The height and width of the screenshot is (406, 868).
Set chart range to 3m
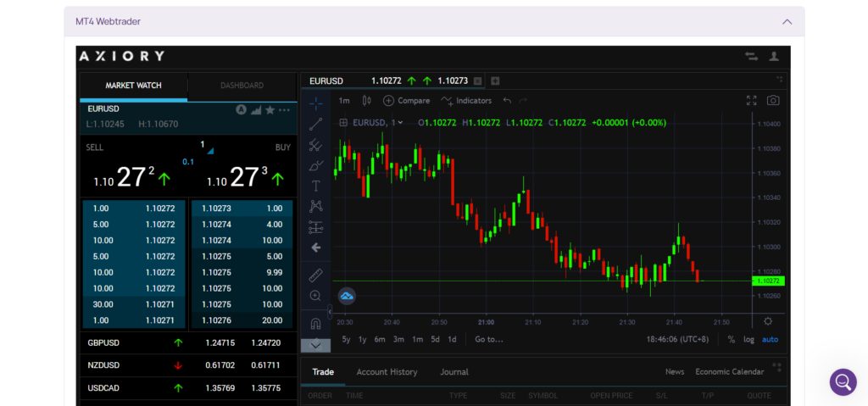(398, 340)
